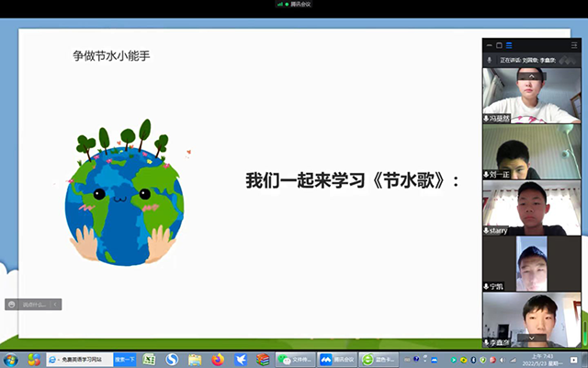Screen dimensions: 588x368
Task: Click the slide title 争做节水小能手
Action: (x=111, y=56)
